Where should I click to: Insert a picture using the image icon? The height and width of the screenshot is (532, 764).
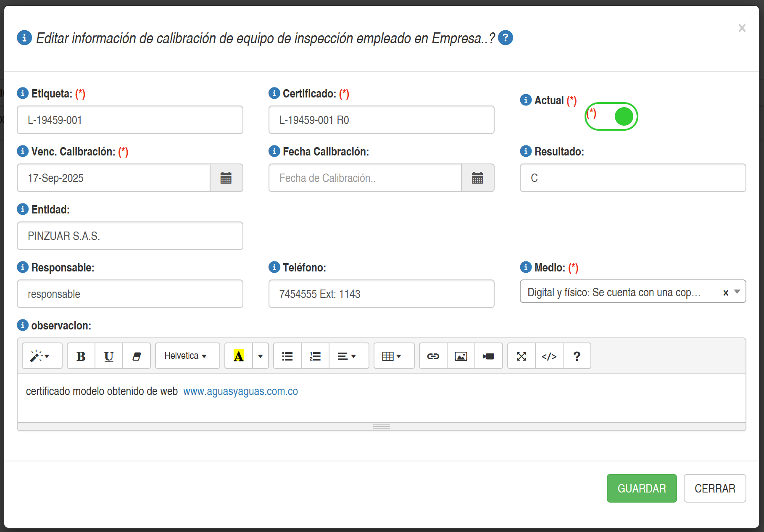[461, 356]
